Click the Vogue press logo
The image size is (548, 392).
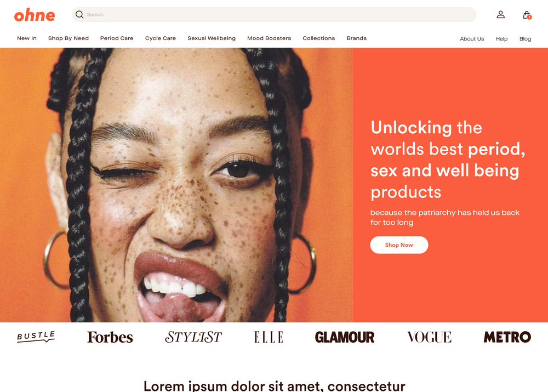(429, 337)
